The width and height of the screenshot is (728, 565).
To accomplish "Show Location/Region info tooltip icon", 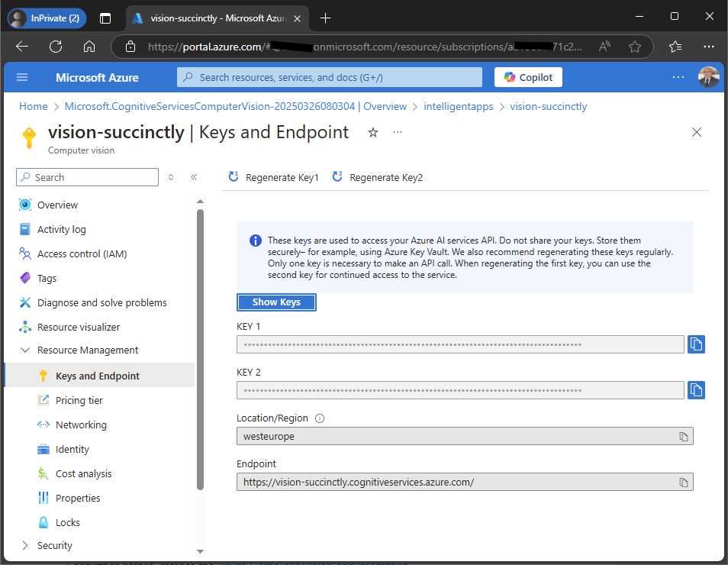I will click(320, 418).
